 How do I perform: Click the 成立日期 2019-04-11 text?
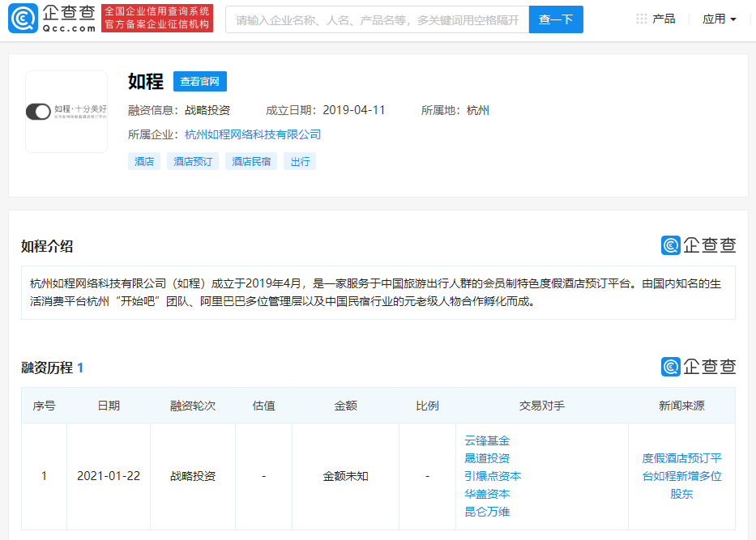[326, 110]
